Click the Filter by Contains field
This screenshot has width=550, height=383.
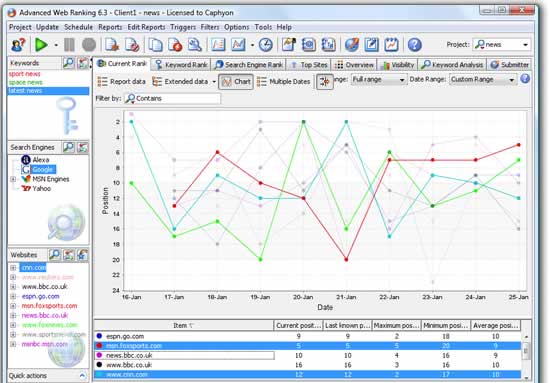[x=172, y=99]
